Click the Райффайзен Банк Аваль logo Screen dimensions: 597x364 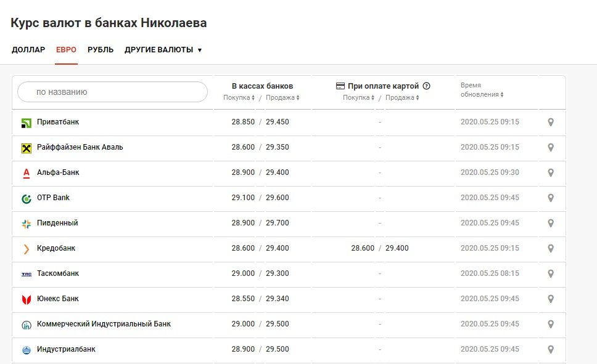27,148
